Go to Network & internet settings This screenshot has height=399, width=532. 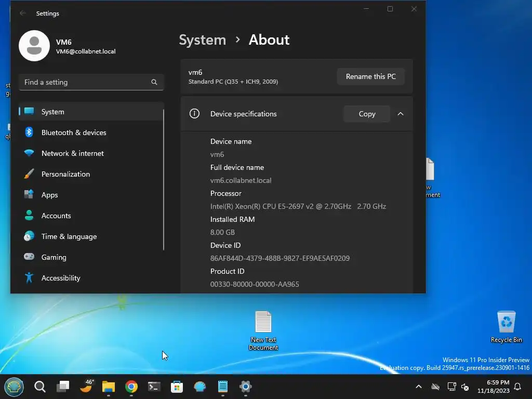[91, 153]
